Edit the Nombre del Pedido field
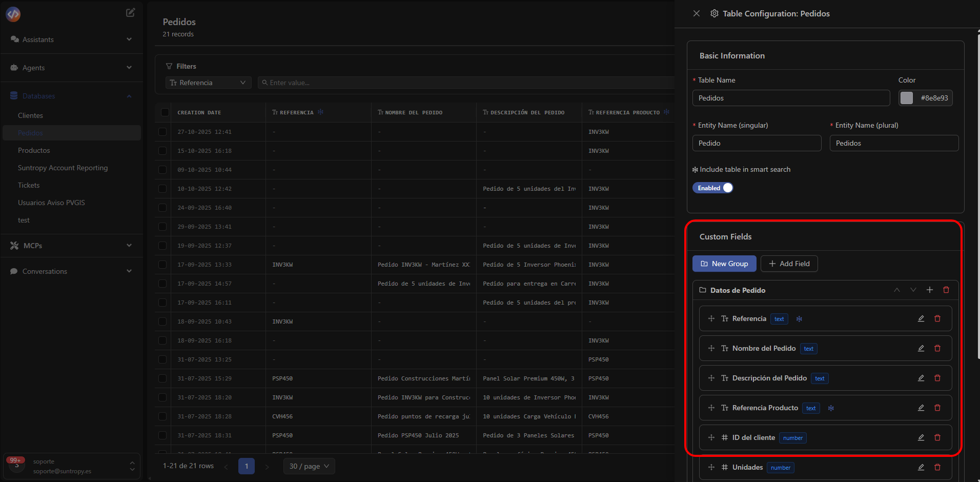This screenshot has height=482, width=980. click(x=921, y=348)
